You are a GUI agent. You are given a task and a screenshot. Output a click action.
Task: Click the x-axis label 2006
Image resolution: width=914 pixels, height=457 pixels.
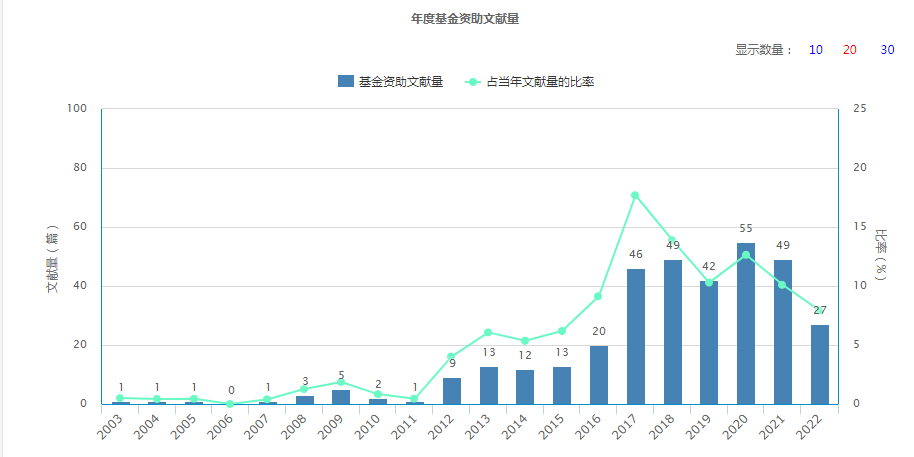pos(221,427)
